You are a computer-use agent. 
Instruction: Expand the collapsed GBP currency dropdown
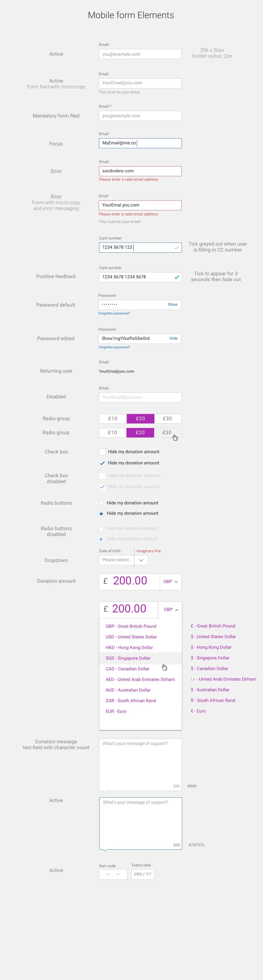170,582
